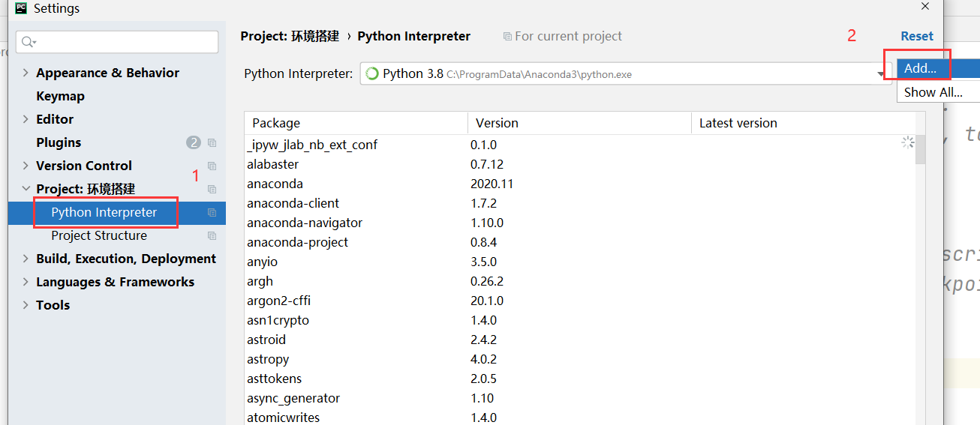The width and height of the screenshot is (980, 425).
Task: Click version 2020.11 of anaconda
Action: (492, 184)
